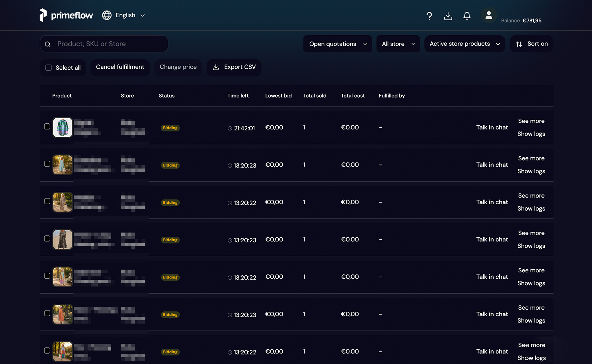The image size is (592, 364).
Task: Open the user profile avatar
Action: pyautogui.click(x=489, y=15)
